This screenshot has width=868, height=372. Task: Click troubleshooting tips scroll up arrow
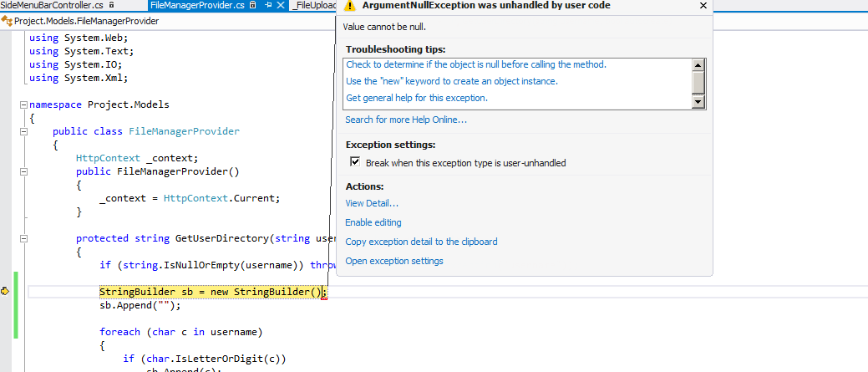[698, 64]
